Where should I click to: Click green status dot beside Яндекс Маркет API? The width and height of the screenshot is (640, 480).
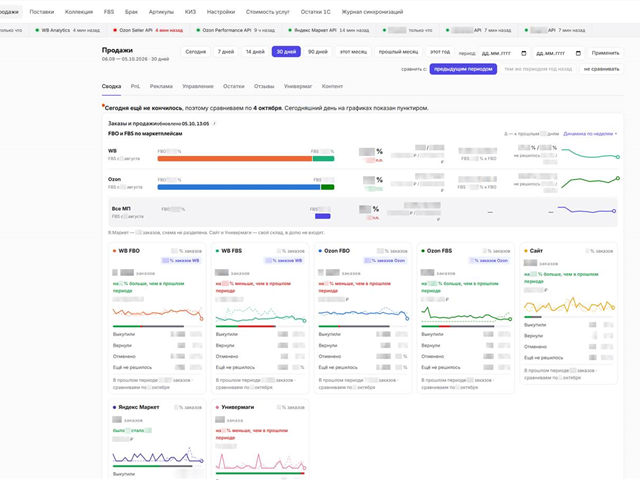290,30
